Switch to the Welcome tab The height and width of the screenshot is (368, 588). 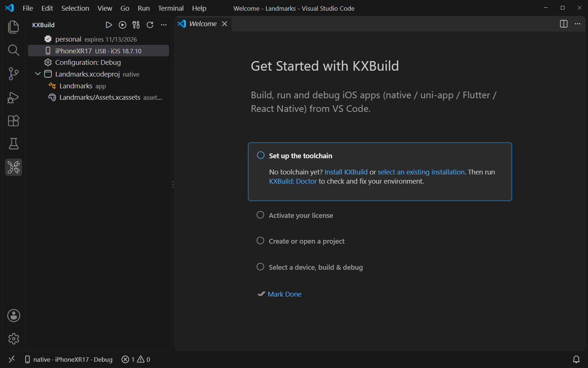point(203,24)
